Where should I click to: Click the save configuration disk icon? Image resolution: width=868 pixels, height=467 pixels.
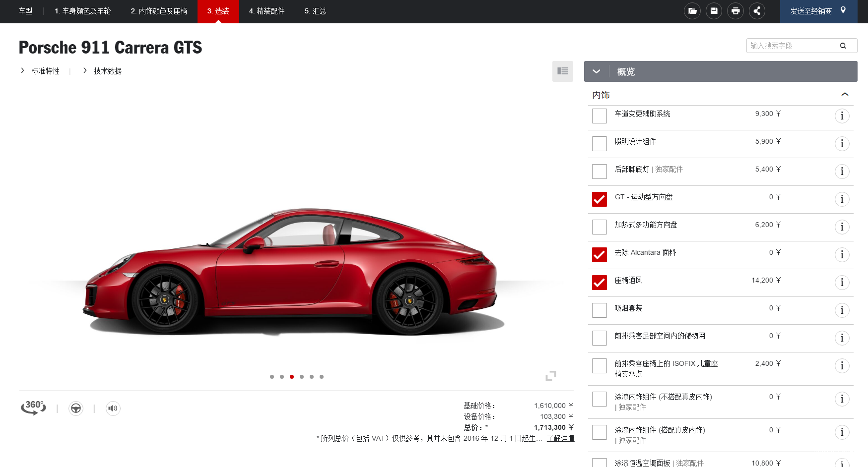[x=714, y=11]
